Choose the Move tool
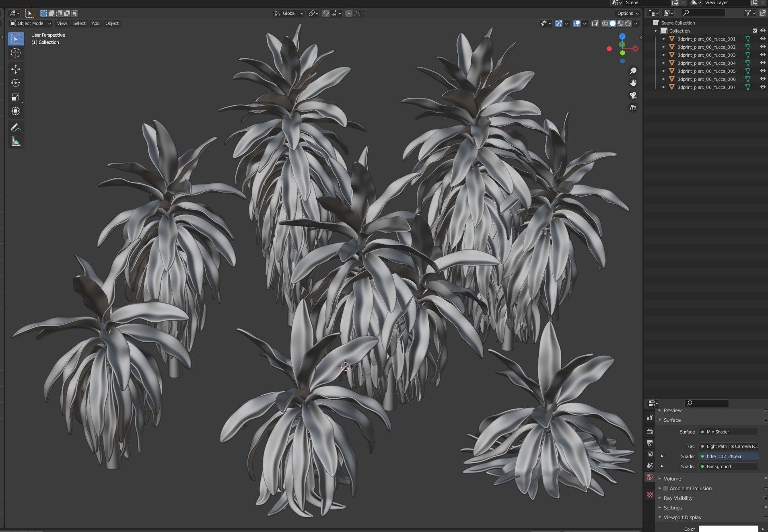The height and width of the screenshot is (532, 768). (x=16, y=69)
